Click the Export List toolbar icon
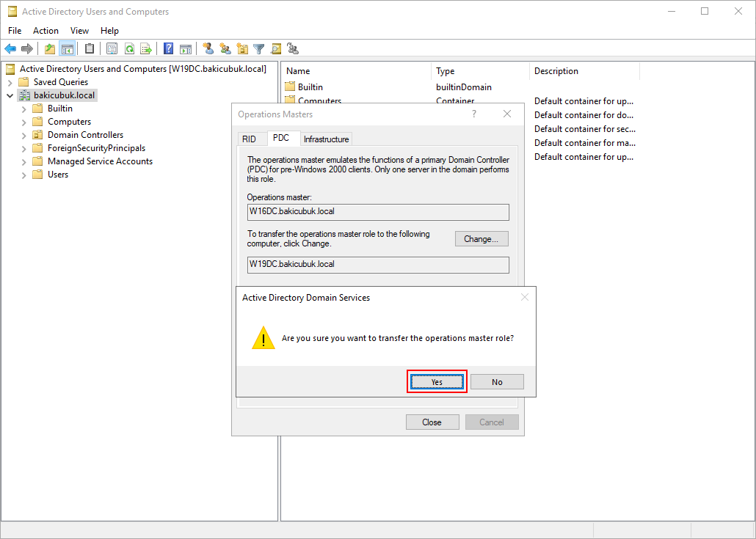Screen dimensions: 756x539 pyautogui.click(x=146, y=49)
